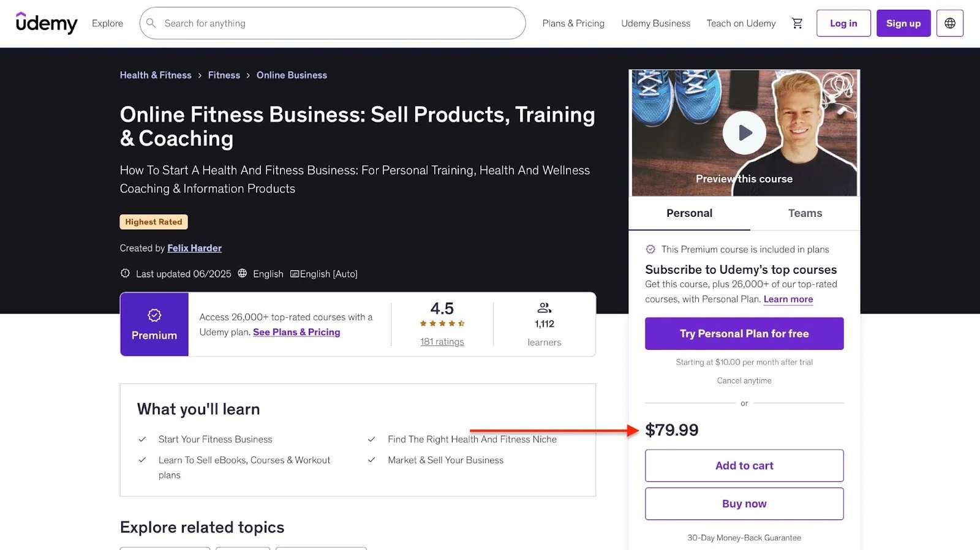Select the Premium badge checkmark icon
Screen dimensions: 980x550
pos(154,315)
